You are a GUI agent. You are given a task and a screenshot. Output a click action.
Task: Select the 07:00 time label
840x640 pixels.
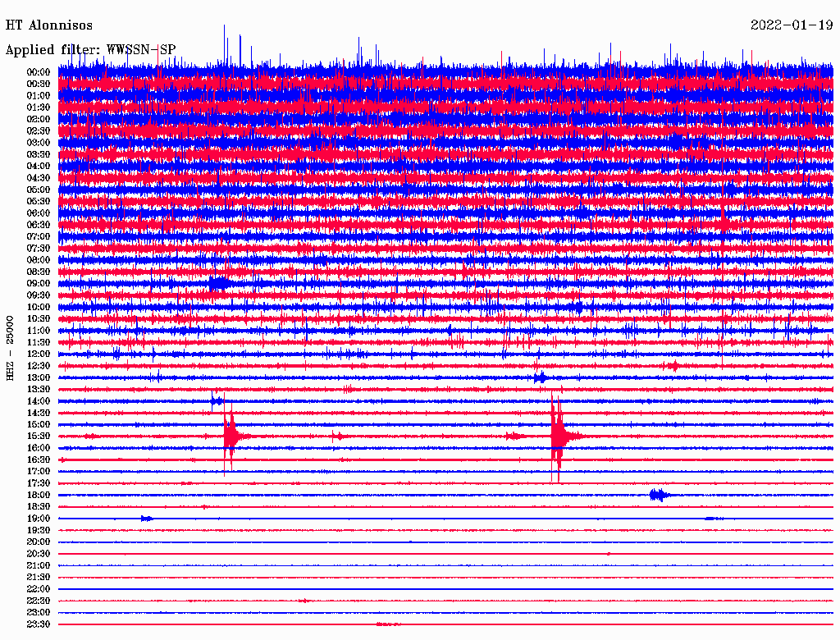[x=39, y=236]
